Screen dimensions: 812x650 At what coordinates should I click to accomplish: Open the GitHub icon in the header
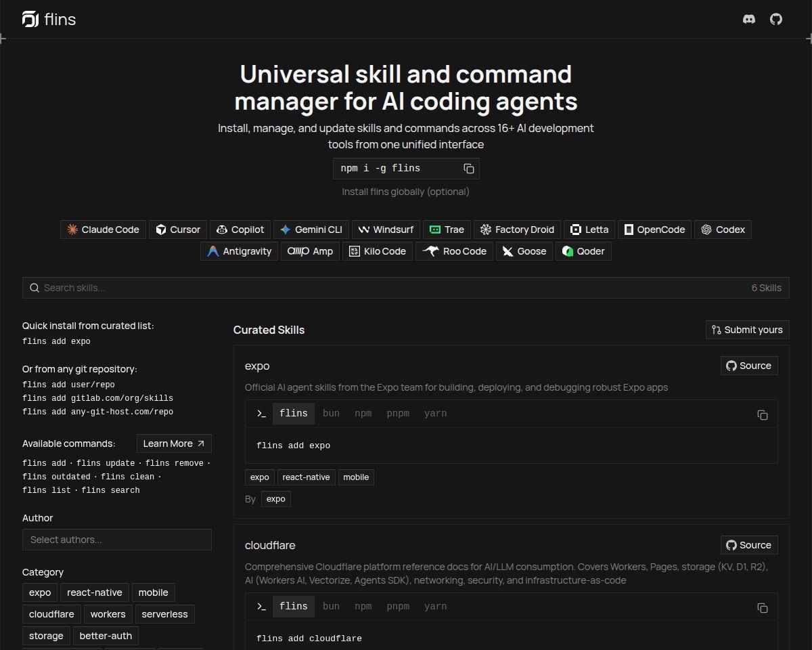[x=776, y=19]
